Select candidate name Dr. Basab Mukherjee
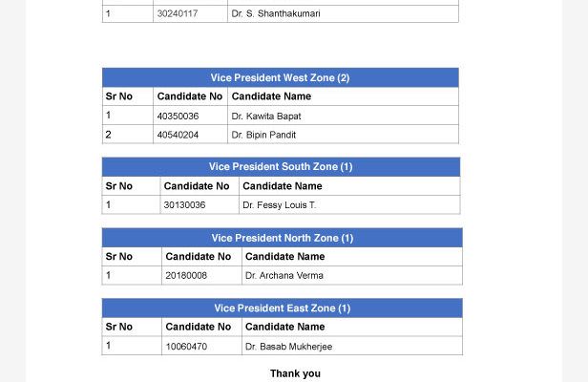Viewport: 588px width, 382px height. click(x=288, y=347)
